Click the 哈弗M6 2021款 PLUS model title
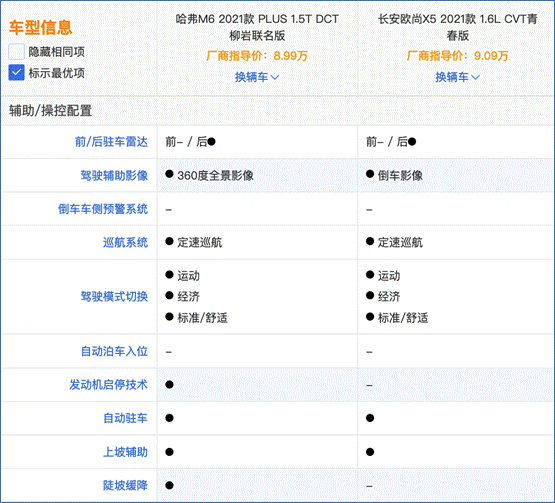Viewport: 555px width, 503px height. [x=257, y=27]
